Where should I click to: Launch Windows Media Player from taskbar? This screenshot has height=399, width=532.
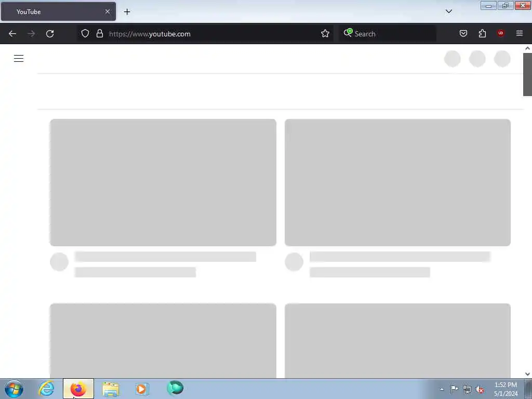coord(142,389)
